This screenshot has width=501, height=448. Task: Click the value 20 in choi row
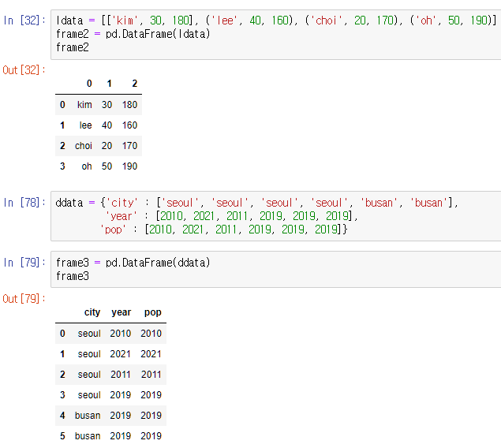[107, 146]
